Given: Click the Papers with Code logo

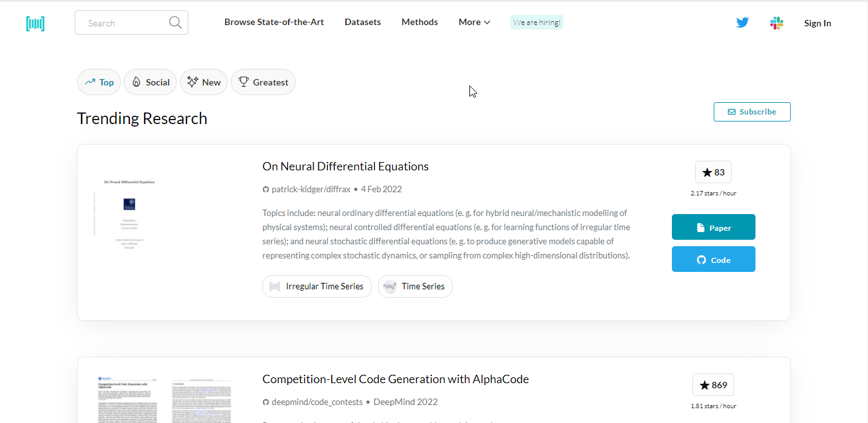Looking at the screenshot, I should [35, 22].
